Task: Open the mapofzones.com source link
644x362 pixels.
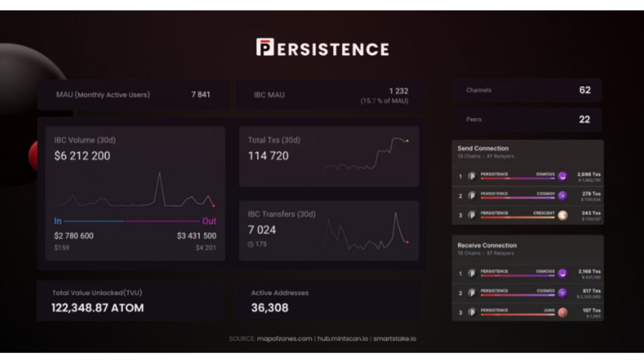Action: tap(284, 338)
